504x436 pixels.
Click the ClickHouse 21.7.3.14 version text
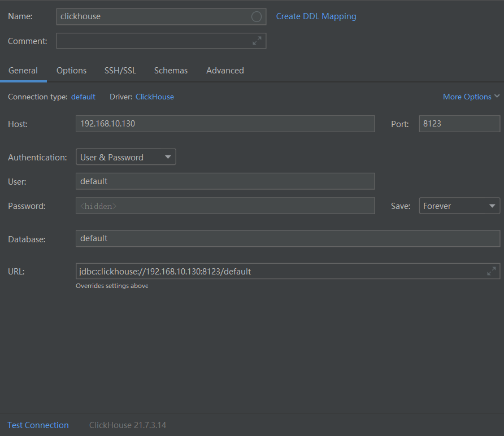(x=128, y=425)
